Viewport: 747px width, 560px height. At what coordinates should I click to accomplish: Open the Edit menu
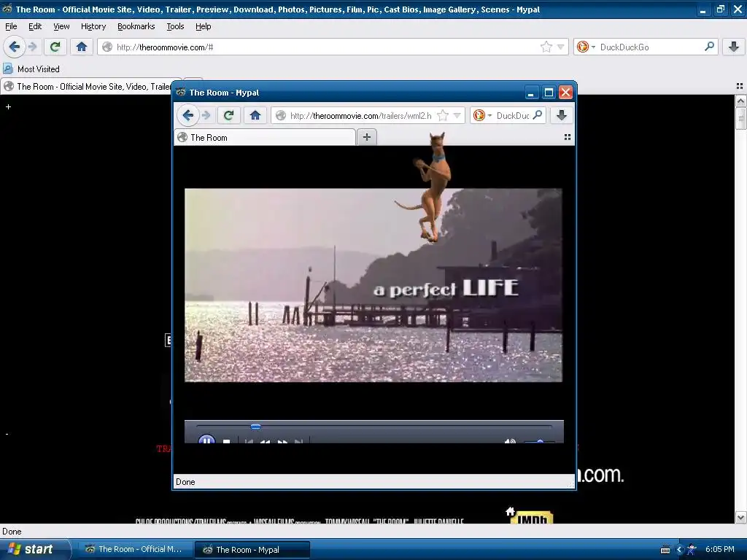35,26
